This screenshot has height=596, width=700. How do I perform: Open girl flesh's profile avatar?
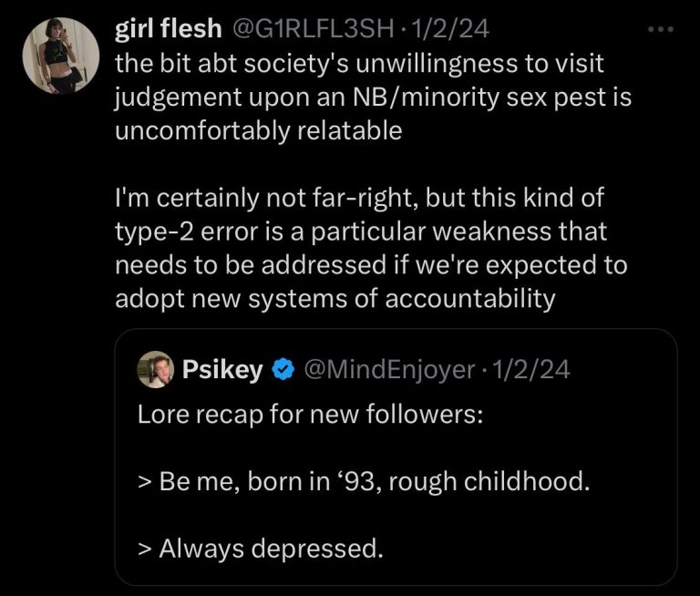pyautogui.click(x=60, y=56)
